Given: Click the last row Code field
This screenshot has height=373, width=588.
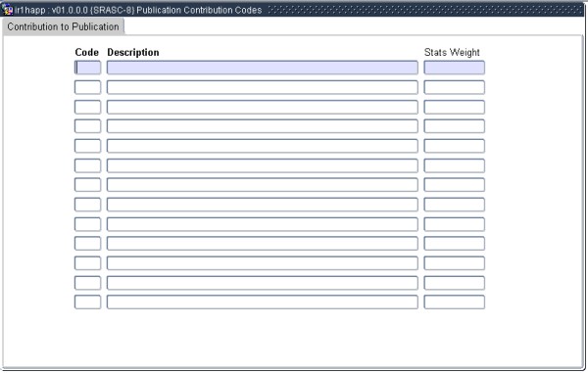Looking at the screenshot, I should coord(88,302).
